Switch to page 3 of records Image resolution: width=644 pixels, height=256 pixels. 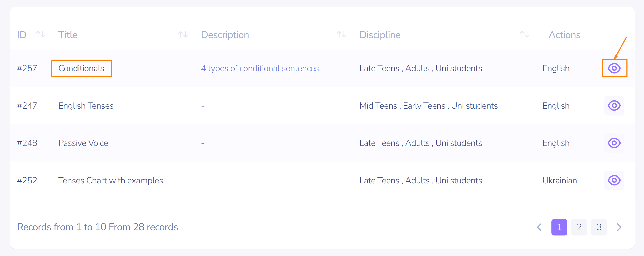click(599, 227)
